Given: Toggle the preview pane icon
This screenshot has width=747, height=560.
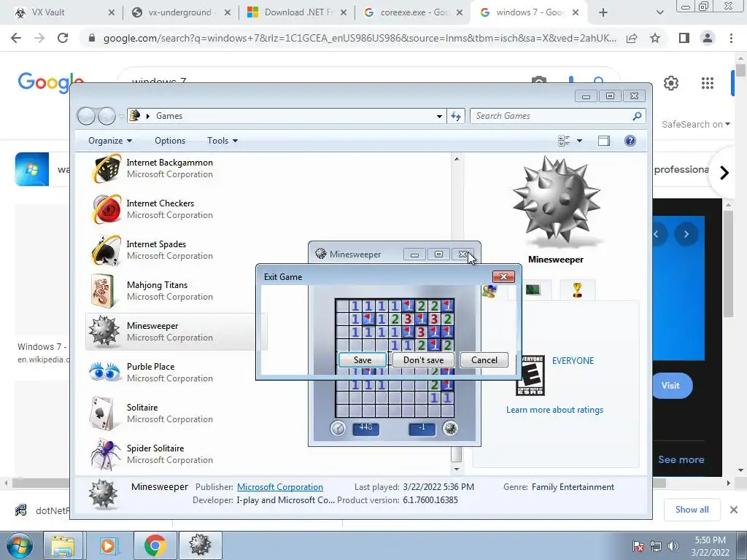Looking at the screenshot, I should coord(603,141).
